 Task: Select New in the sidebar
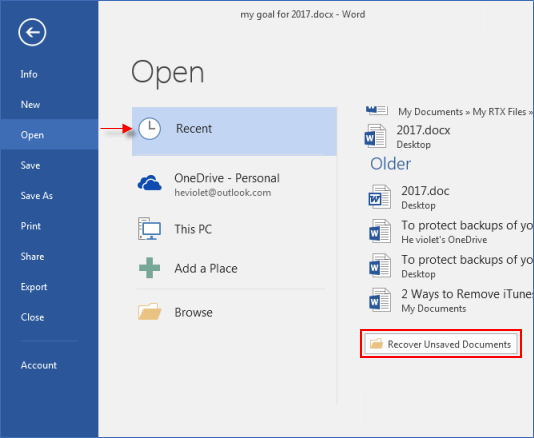point(30,105)
